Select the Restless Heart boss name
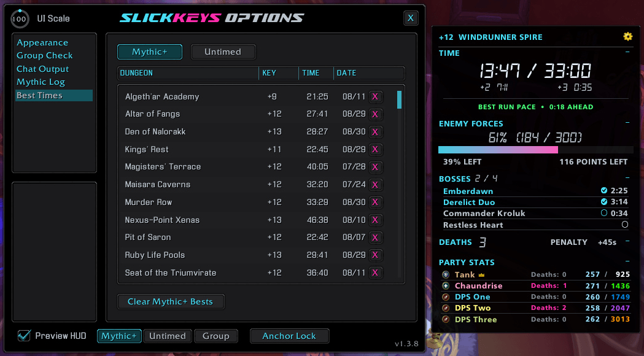The width and height of the screenshot is (644, 356). (x=473, y=225)
